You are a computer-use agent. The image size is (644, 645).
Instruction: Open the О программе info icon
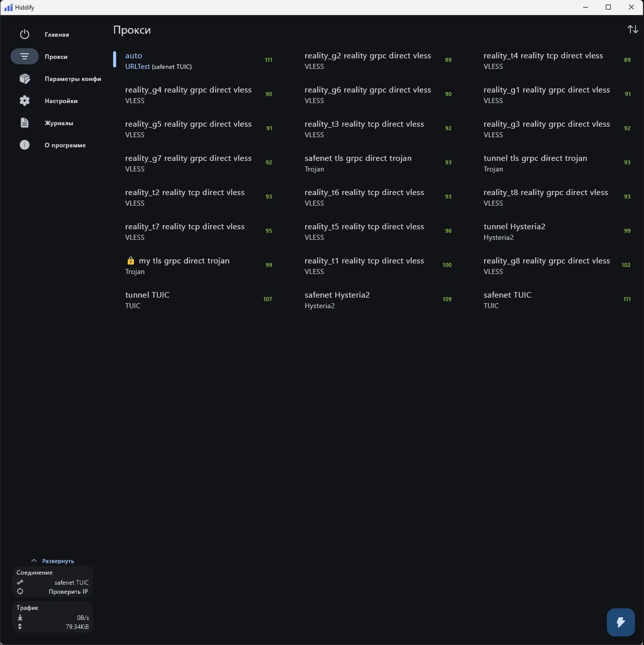pyautogui.click(x=25, y=145)
